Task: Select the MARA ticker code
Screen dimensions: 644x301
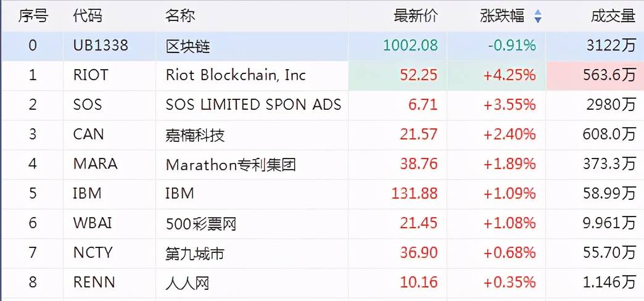Action: 95,164
